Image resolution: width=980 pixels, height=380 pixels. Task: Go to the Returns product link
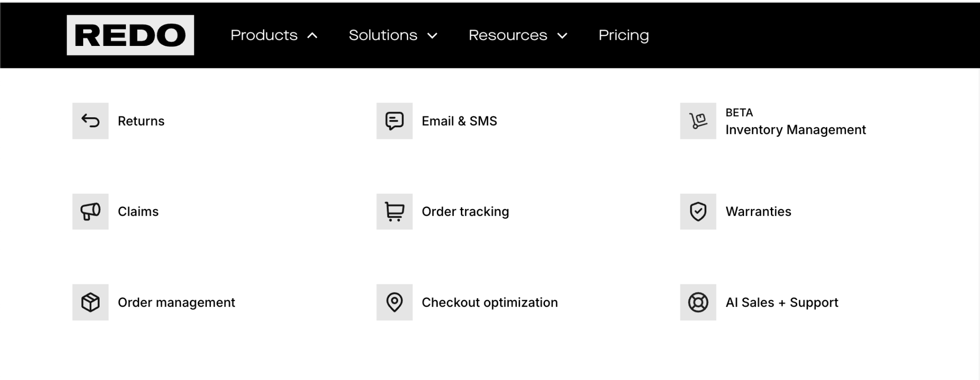click(x=141, y=121)
